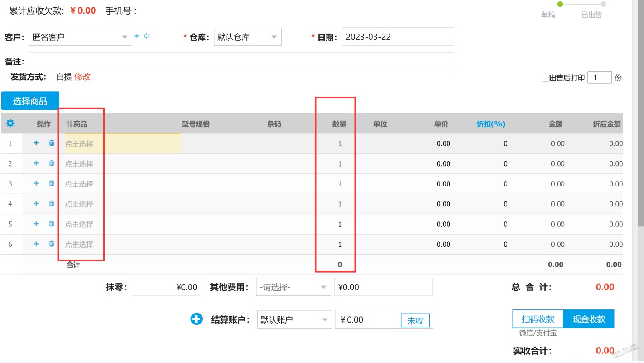
Task: Click the 未收 button
Action: (x=415, y=320)
